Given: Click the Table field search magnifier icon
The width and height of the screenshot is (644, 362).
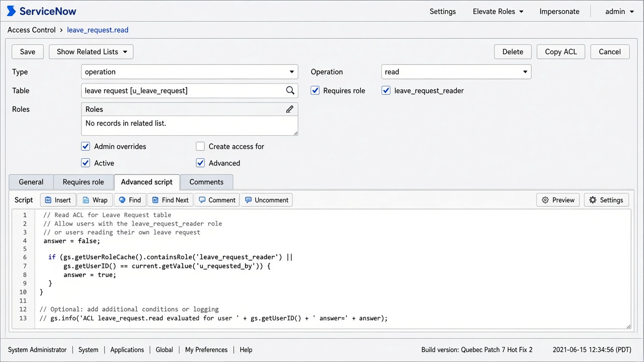Looking at the screenshot, I should click(290, 90).
